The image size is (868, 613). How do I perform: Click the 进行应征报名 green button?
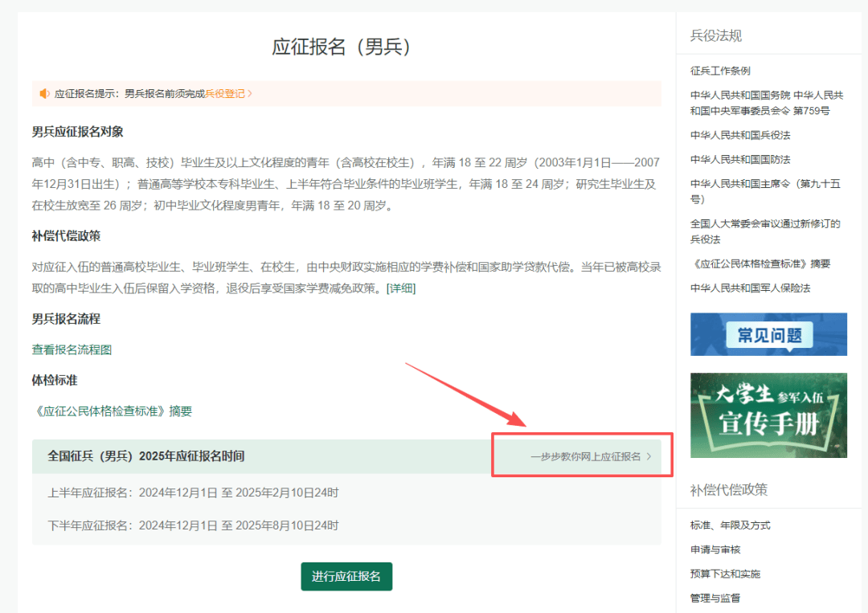[x=346, y=576]
